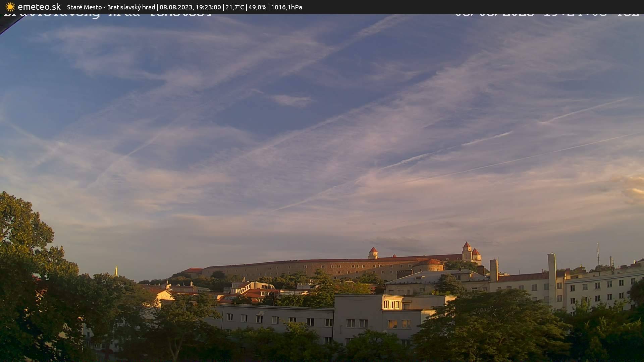Click the 49,0% humidity value

pos(258,7)
